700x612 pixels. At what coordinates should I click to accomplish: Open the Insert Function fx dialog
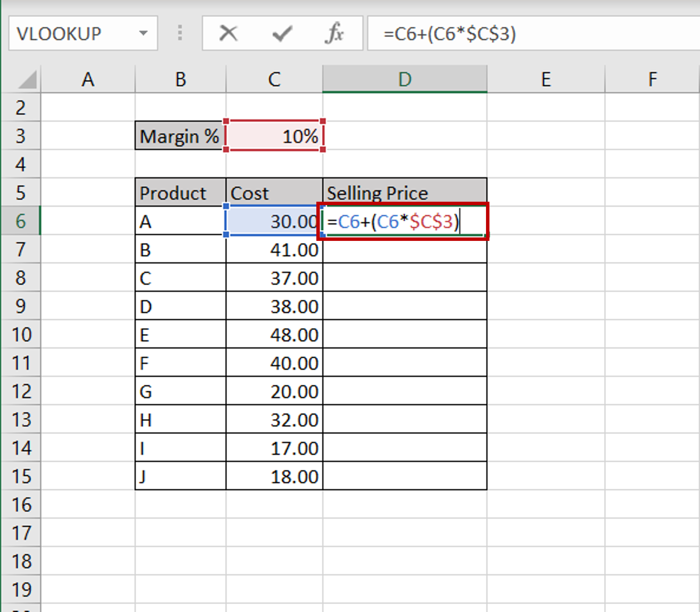pos(334,33)
